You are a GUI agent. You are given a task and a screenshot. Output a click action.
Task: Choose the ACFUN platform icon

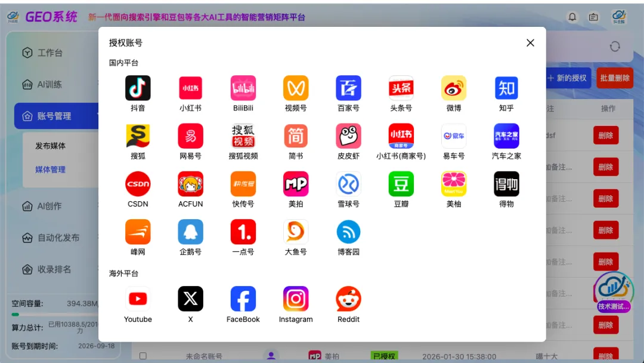(190, 184)
